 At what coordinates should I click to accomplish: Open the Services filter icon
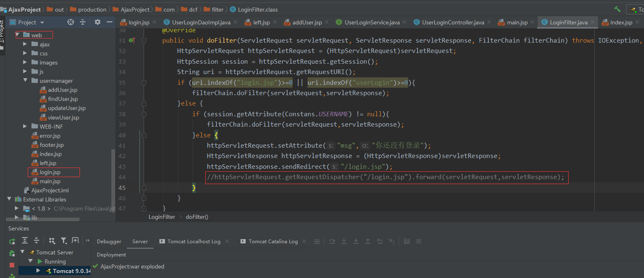tap(64, 240)
